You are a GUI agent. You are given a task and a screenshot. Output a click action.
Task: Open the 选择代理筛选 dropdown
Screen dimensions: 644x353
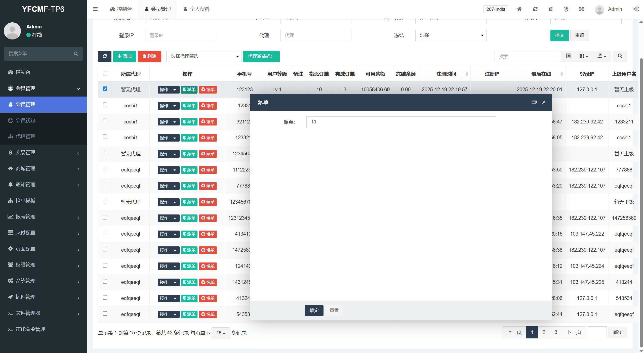(204, 56)
